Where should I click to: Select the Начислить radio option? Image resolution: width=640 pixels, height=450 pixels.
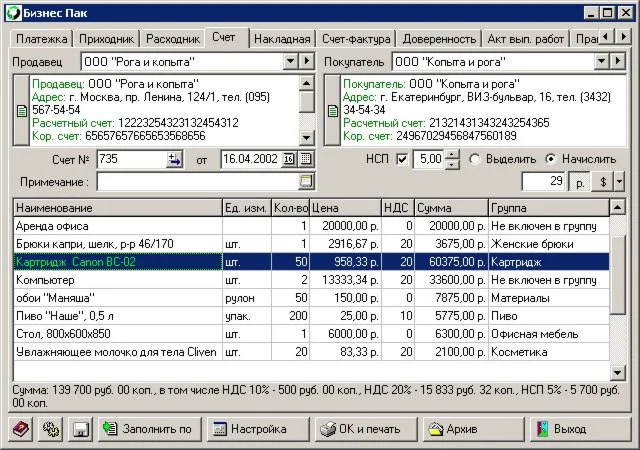pyautogui.click(x=550, y=159)
